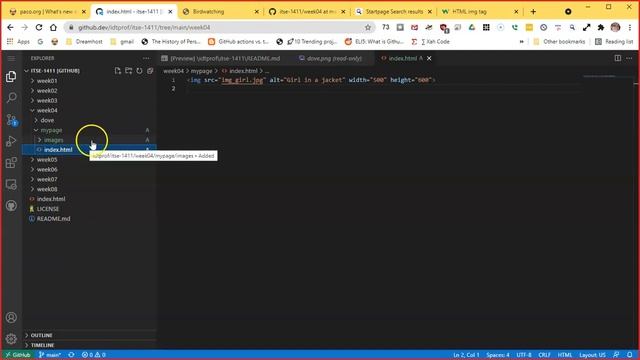The width and height of the screenshot is (640, 360).
Task: Collapse the mypage folder
Action: click(90, 130)
